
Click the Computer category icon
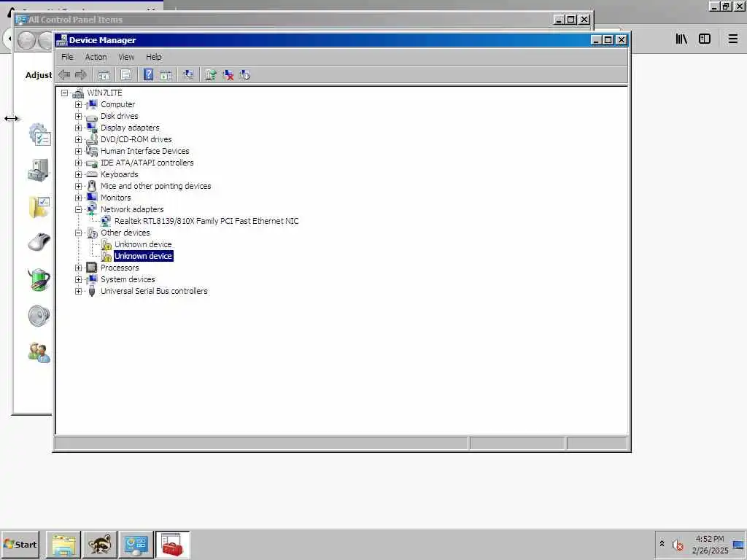91,104
